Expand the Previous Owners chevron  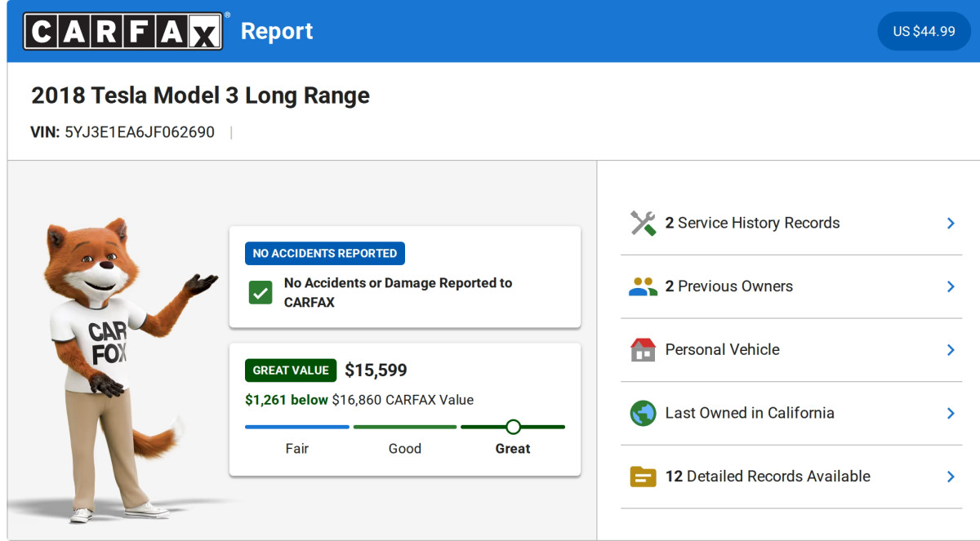click(951, 286)
